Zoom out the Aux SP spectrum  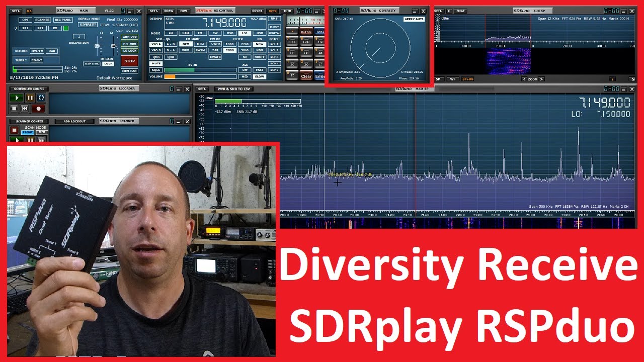[524, 79]
